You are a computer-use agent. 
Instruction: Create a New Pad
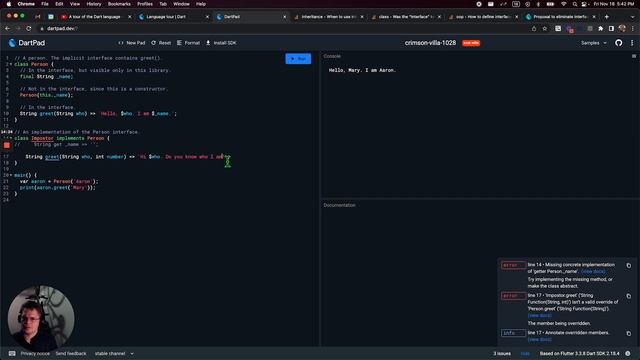tap(132, 43)
